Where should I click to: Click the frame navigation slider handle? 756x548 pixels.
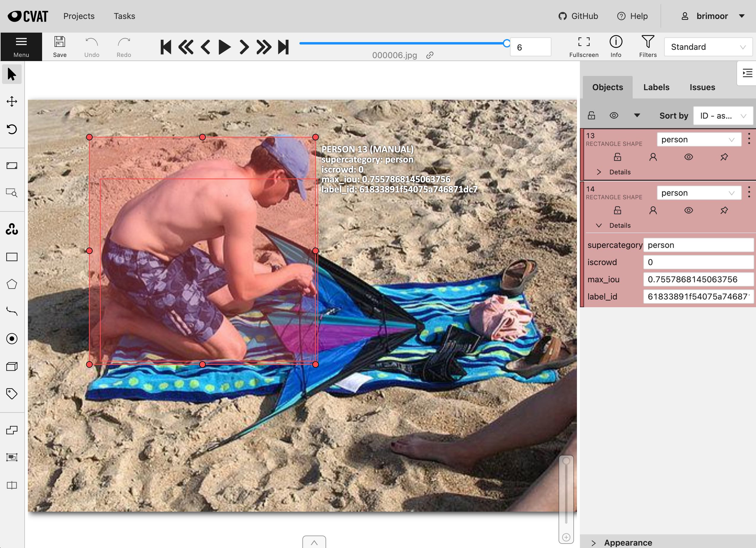pyautogui.click(x=506, y=43)
